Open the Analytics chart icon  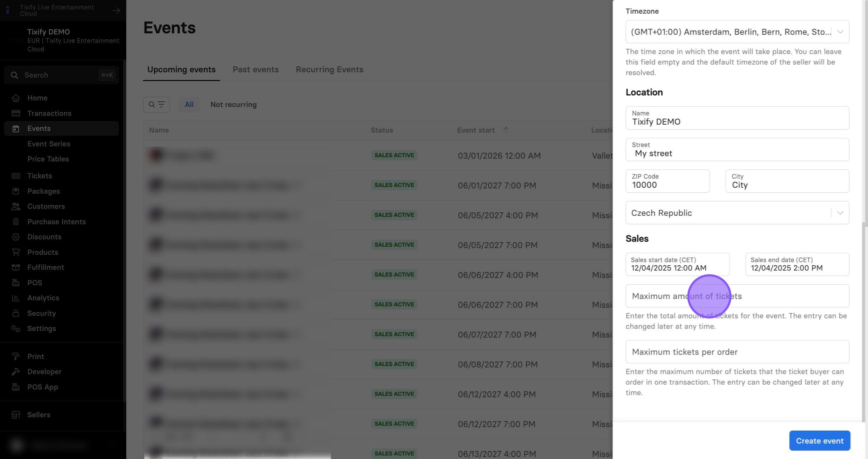pos(15,298)
